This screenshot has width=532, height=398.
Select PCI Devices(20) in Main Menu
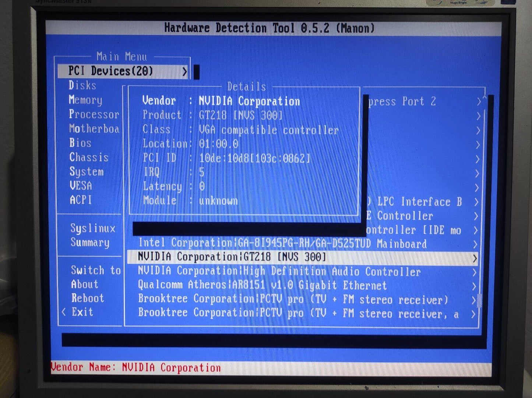110,71
